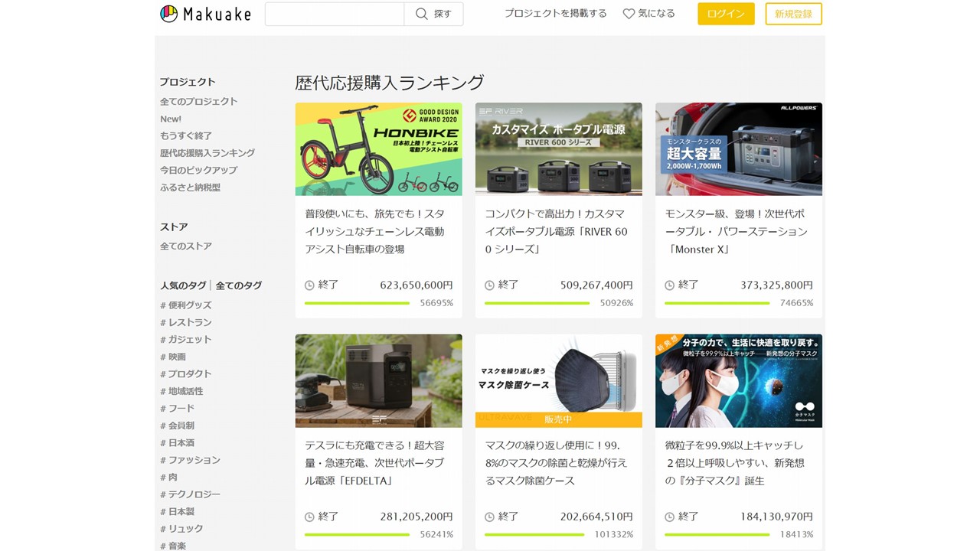This screenshot has width=980, height=551.
Task: Open ふるさと納税型 sidebar link
Action: 190,187
